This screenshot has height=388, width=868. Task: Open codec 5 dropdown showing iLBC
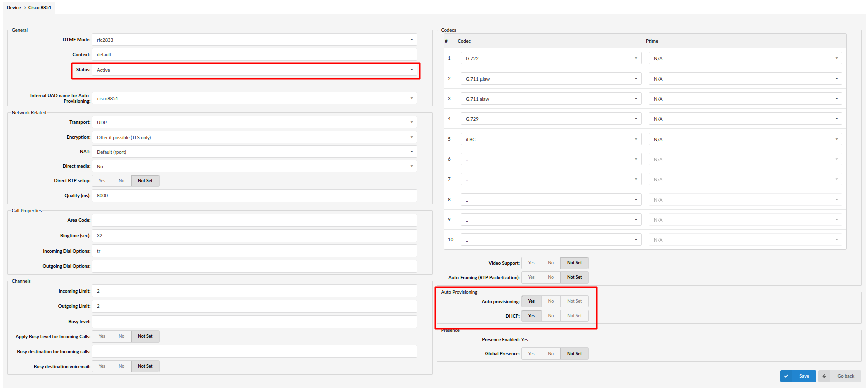point(551,139)
